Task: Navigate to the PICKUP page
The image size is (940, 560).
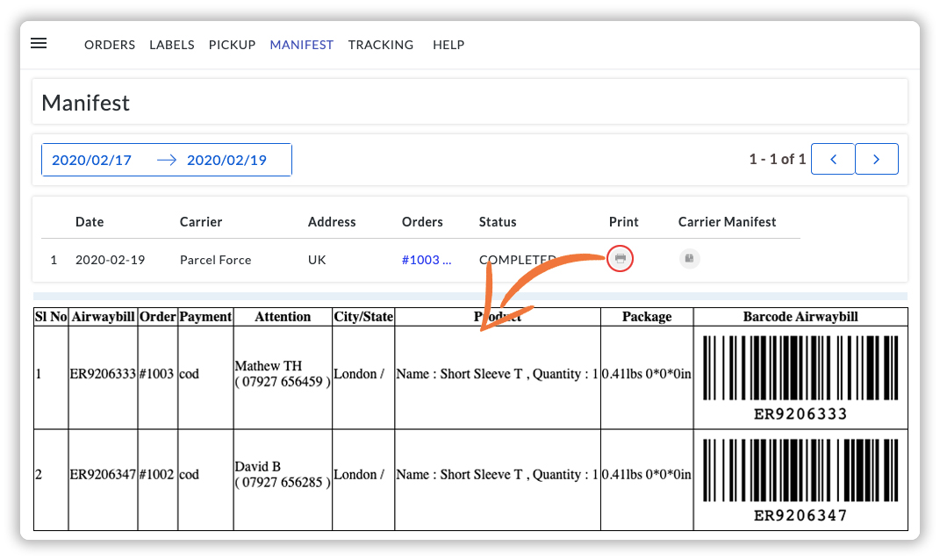Action: tap(232, 45)
